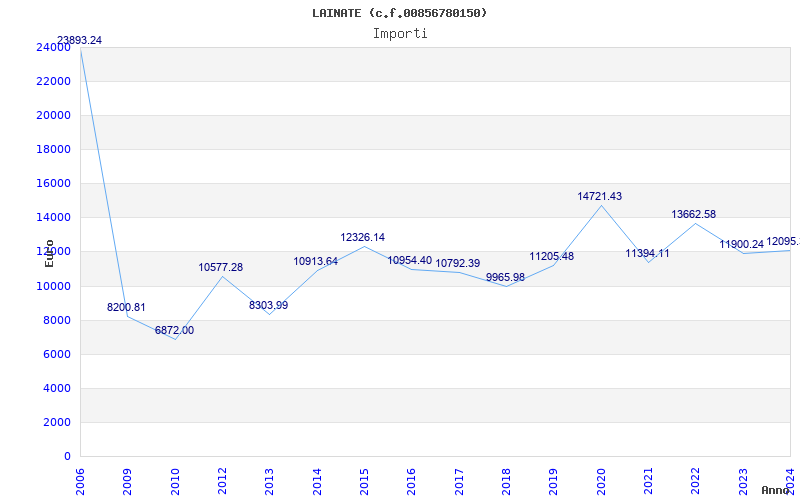The height and width of the screenshot is (500, 800).
Task: Click the 10577.28 data label
Action: point(220,267)
